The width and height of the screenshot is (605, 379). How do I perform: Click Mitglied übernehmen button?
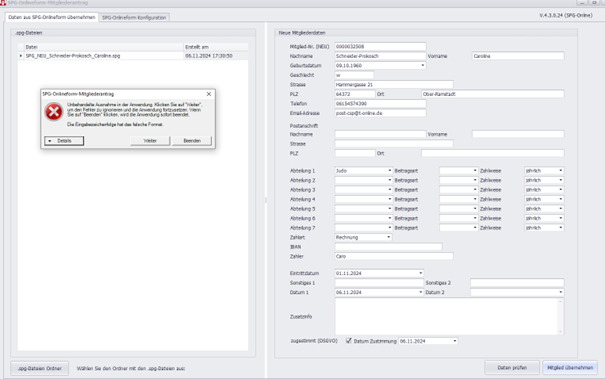click(570, 367)
